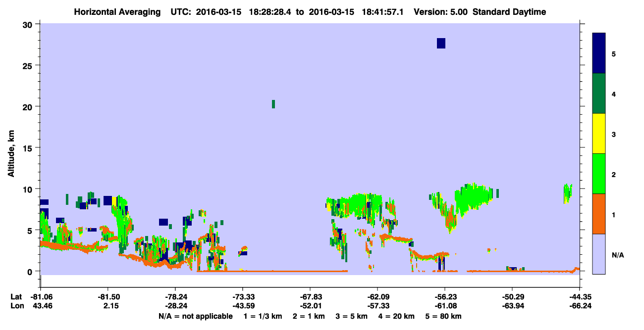Screen dimensions: 644x330
Task: Click 'Version: 5.00' in the title
Action: pos(440,12)
